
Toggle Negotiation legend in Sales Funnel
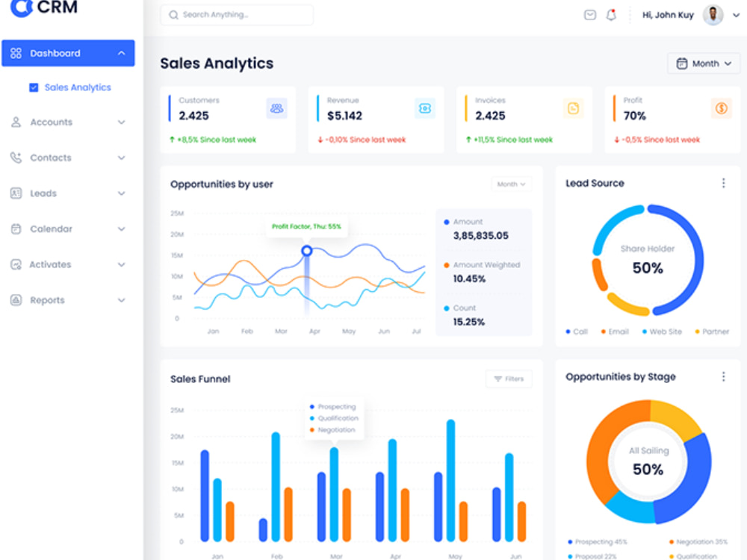tap(332, 430)
